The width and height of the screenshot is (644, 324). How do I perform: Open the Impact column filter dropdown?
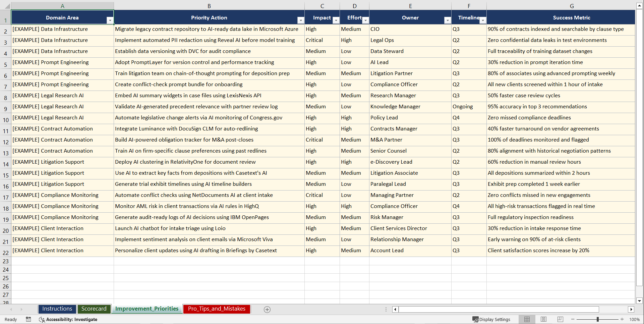click(336, 20)
